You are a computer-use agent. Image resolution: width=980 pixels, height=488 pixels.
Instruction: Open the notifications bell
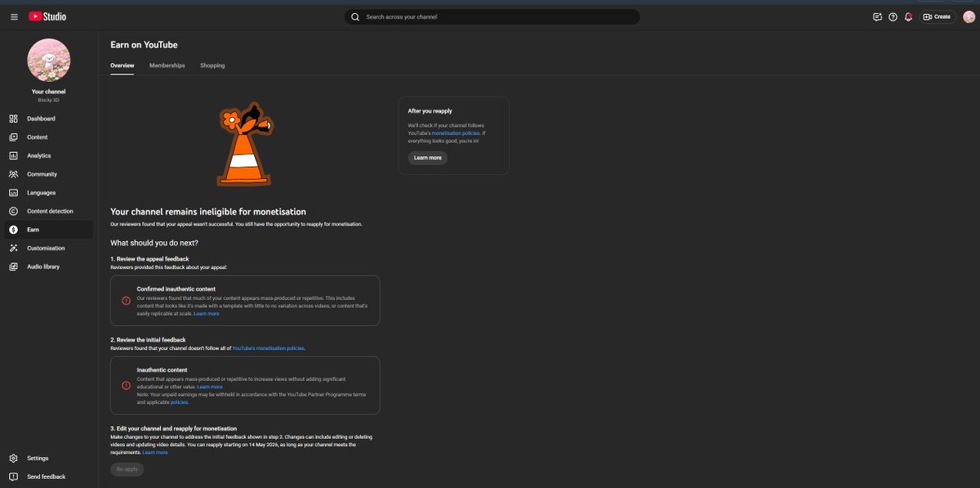click(x=908, y=16)
